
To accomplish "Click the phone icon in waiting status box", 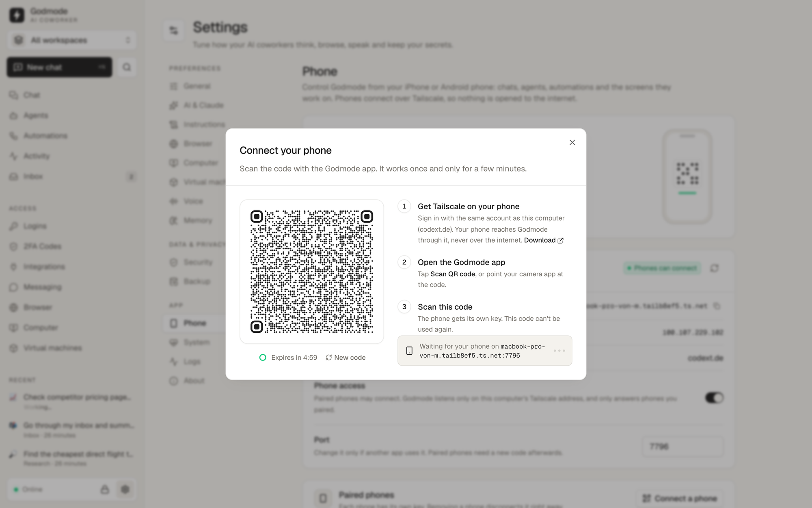I will pyautogui.click(x=409, y=351).
